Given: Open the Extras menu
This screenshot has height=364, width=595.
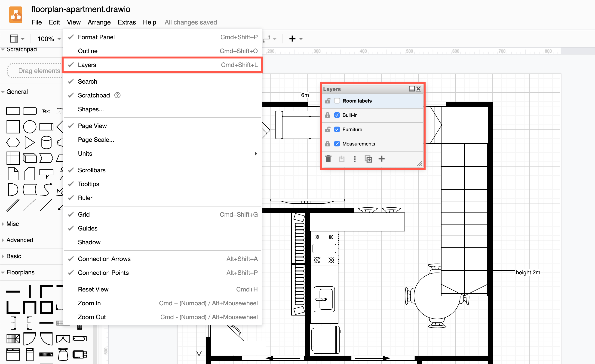Looking at the screenshot, I should click(126, 22).
